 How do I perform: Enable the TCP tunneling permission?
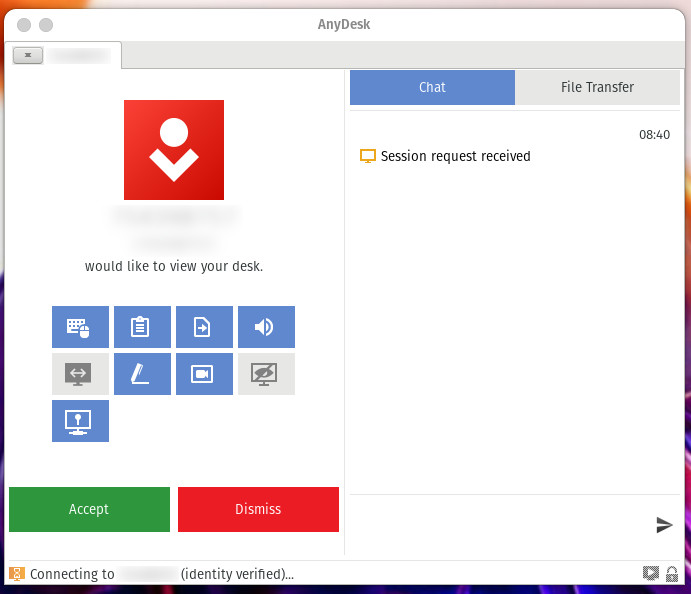80,374
